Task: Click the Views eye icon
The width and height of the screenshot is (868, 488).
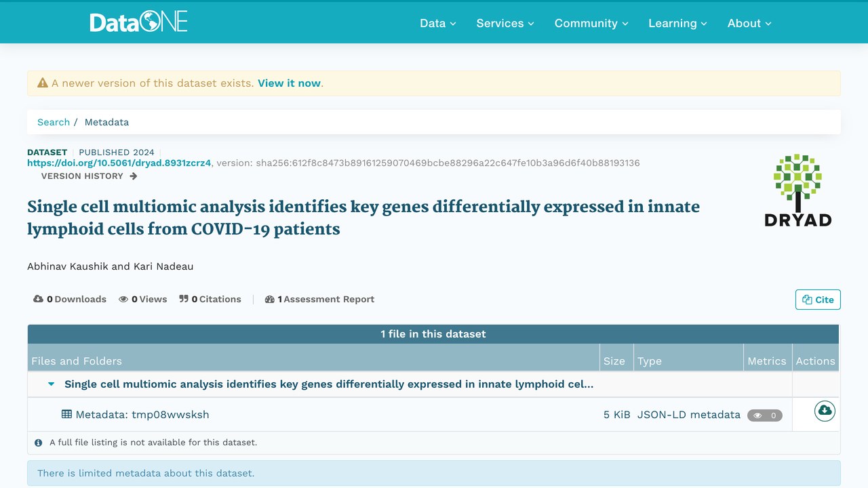Action: (x=123, y=299)
